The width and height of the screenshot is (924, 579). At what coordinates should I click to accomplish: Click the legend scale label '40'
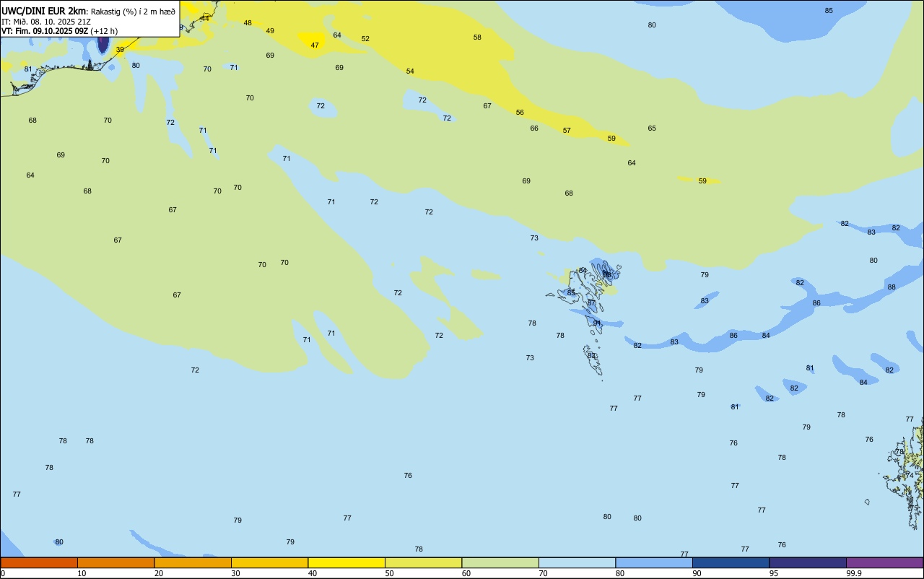coord(313,573)
